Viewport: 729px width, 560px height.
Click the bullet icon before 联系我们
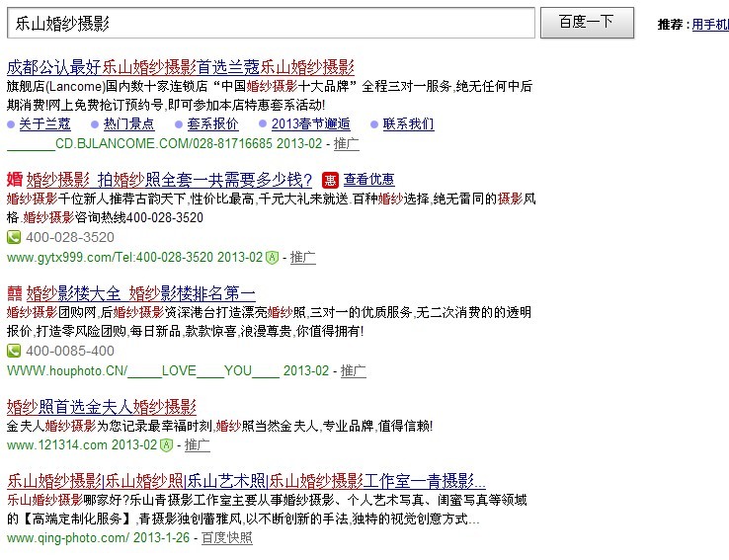click(374, 124)
